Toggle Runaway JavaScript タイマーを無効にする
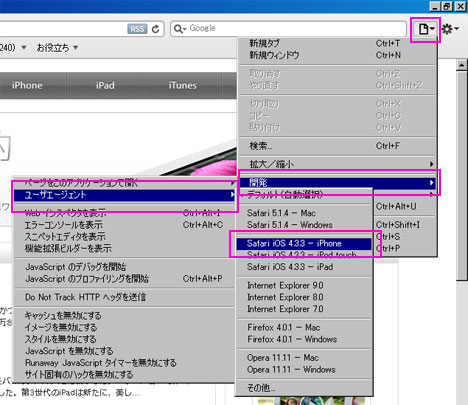Screen dimensions: 468x405 point(125,363)
